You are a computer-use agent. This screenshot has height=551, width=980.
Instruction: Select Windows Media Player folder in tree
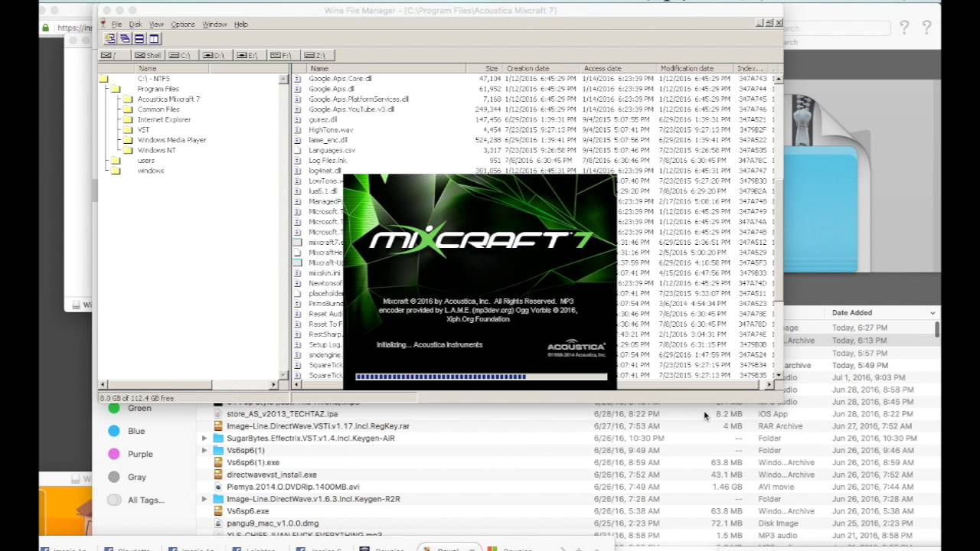pyautogui.click(x=171, y=140)
